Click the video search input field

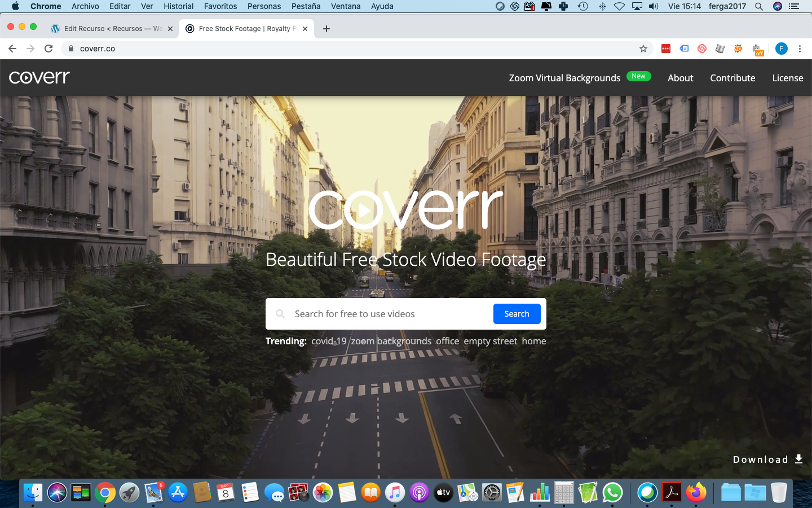coord(389,314)
